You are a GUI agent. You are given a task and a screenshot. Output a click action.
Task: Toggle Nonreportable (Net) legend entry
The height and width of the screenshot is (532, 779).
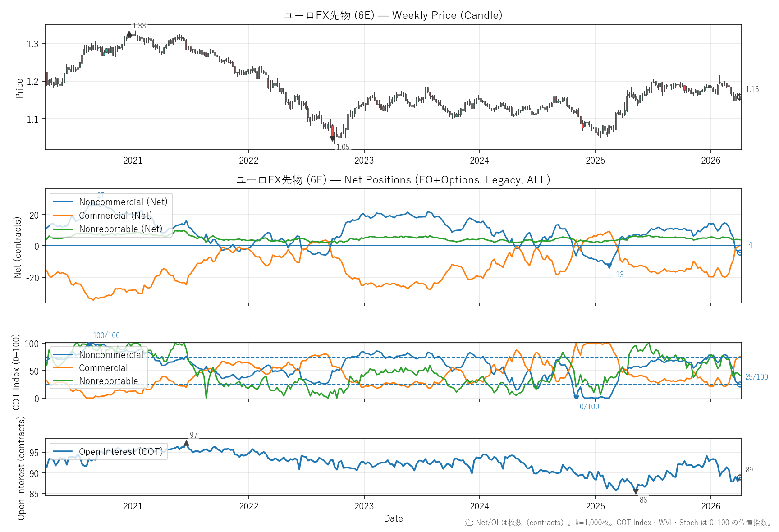[120, 229]
